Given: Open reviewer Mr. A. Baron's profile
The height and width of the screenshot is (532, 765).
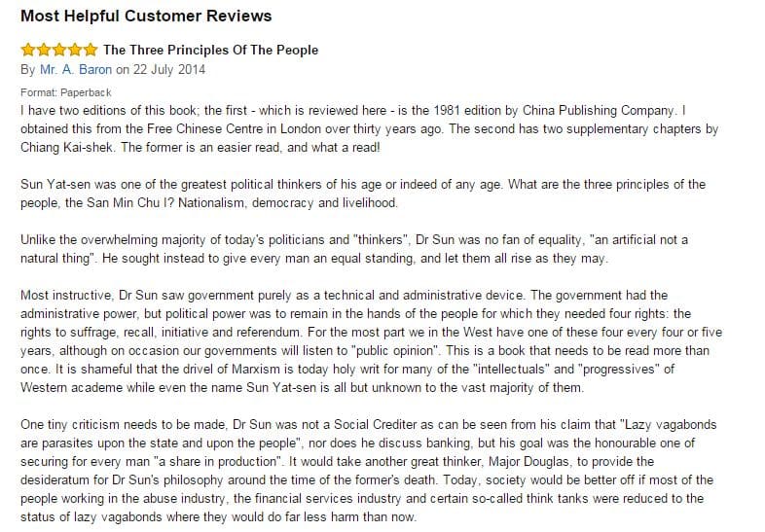Looking at the screenshot, I should point(76,70).
